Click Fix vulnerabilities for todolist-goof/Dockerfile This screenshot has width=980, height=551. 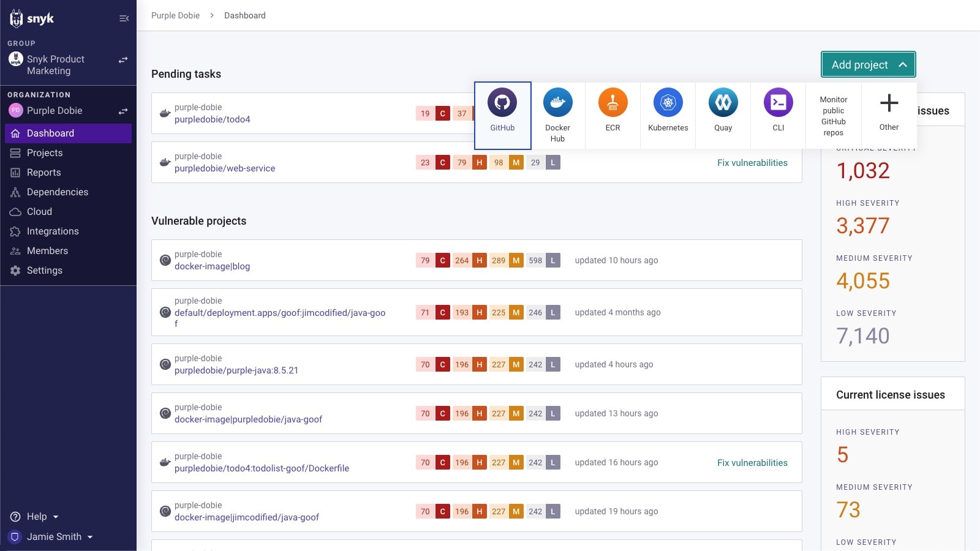click(752, 463)
